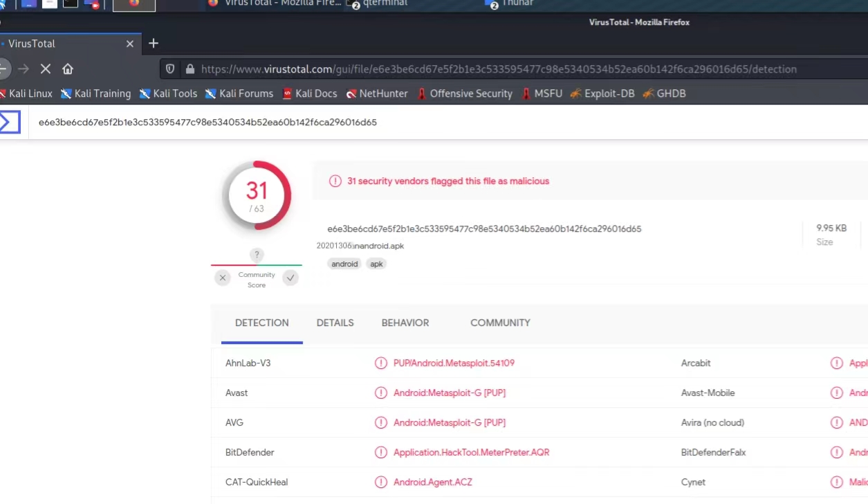The height and width of the screenshot is (504, 868).
Task: Open Kali Forums bookmark
Action: (x=239, y=93)
